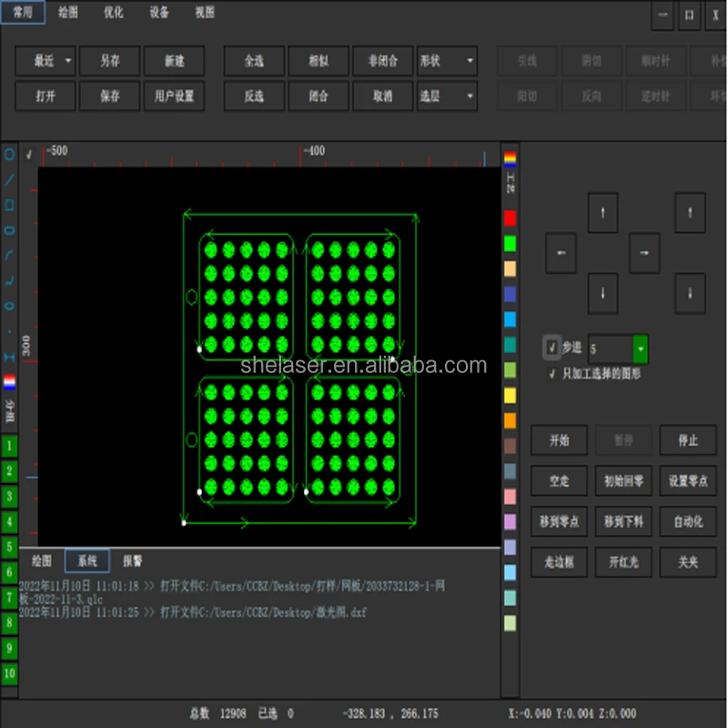Image resolution: width=728 pixels, height=728 pixels.
Task: Toggle 只加工选择的图形 checkbox
Action: pyautogui.click(x=551, y=374)
